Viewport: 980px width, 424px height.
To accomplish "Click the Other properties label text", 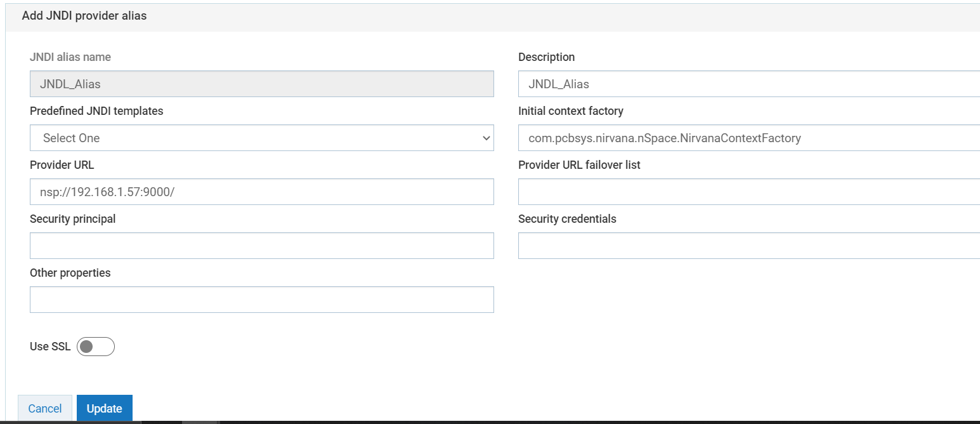I will click(70, 273).
